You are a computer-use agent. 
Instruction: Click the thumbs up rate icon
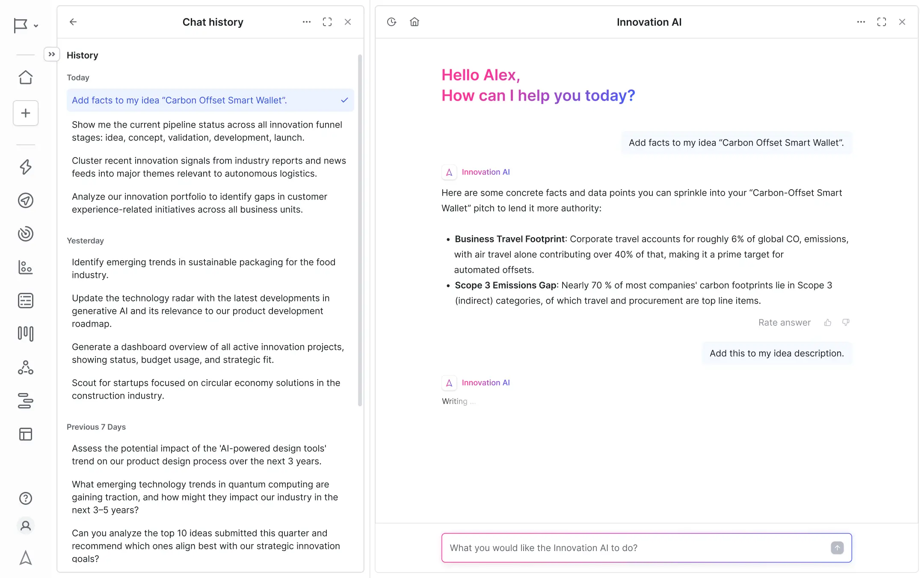pos(828,322)
